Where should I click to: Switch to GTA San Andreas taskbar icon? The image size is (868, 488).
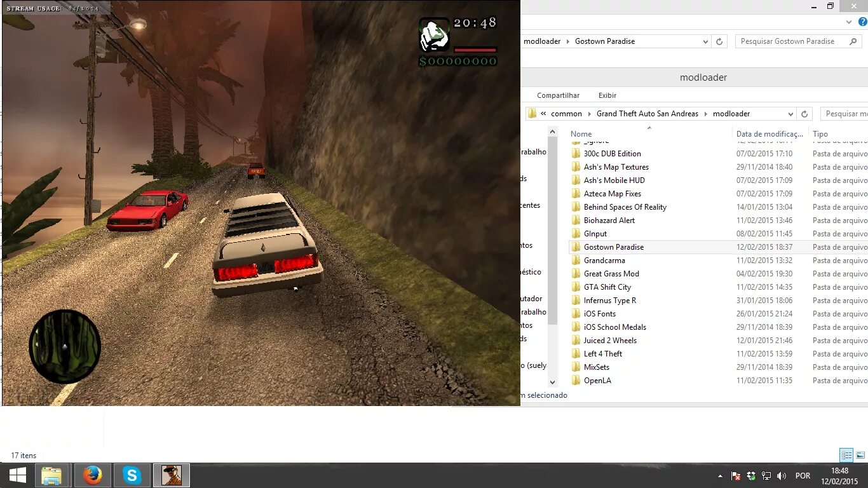point(172,475)
